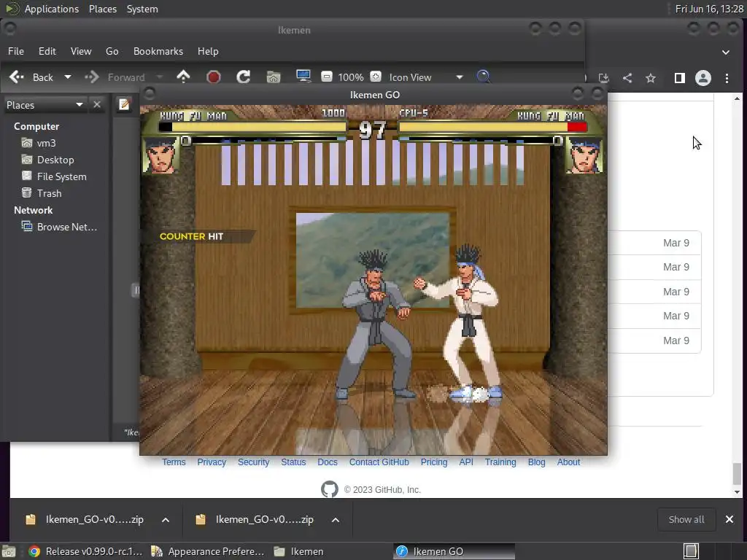Open Back history dropdown arrow
Screen dimensions: 747x560
(x=68, y=77)
